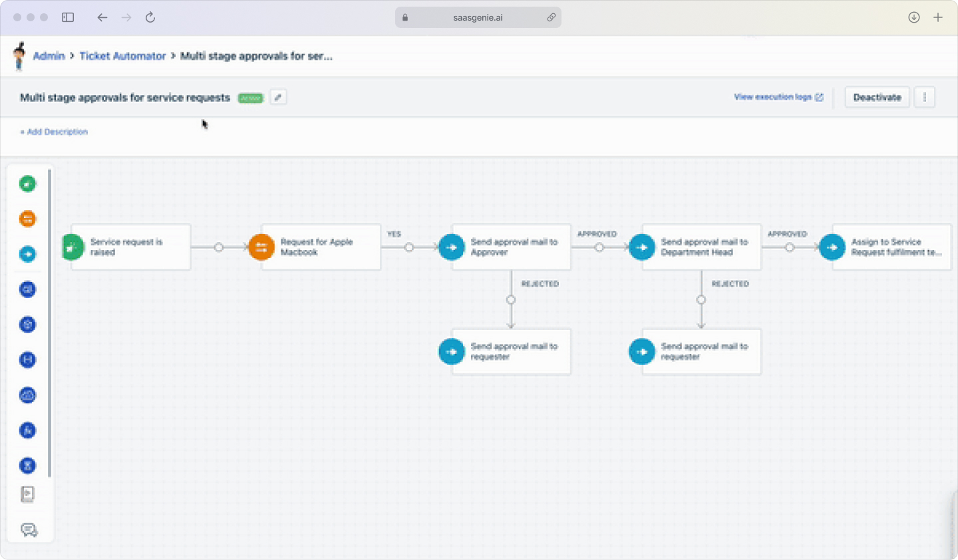Select the orange condition icon in the node palette
The image size is (958, 560).
[27, 218]
